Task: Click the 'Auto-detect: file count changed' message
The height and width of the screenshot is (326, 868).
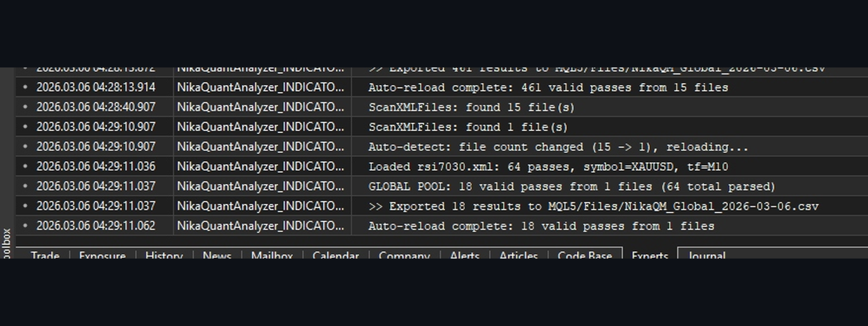Action: [558, 147]
